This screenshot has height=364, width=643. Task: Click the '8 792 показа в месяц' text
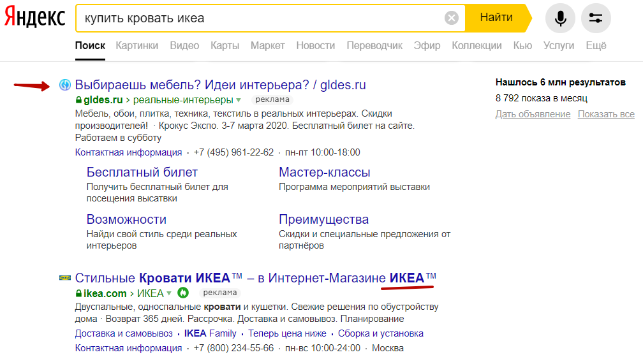pos(542,98)
